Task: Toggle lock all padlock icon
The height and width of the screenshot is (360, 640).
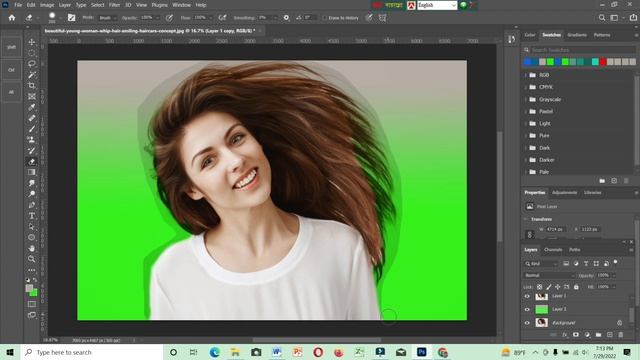Action: click(576, 287)
